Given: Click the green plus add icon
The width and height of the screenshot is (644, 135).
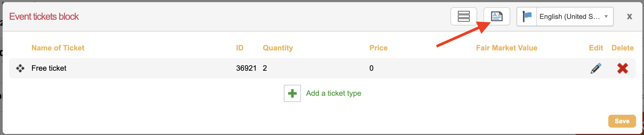Looking at the screenshot, I should click(x=292, y=93).
